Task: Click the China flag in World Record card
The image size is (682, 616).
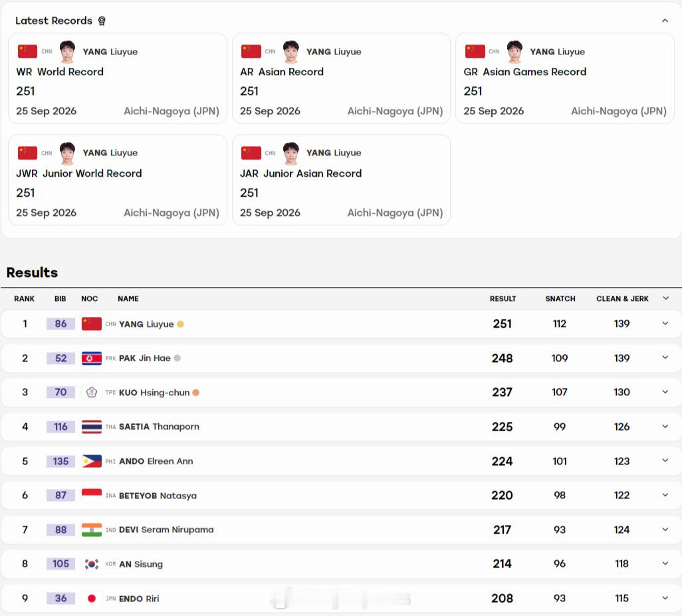Action: click(x=27, y=51)
